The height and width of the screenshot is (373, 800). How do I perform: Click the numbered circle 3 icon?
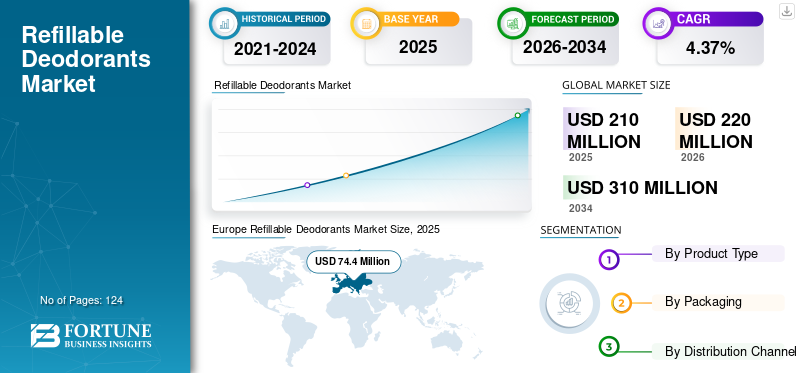click(608, 347)
